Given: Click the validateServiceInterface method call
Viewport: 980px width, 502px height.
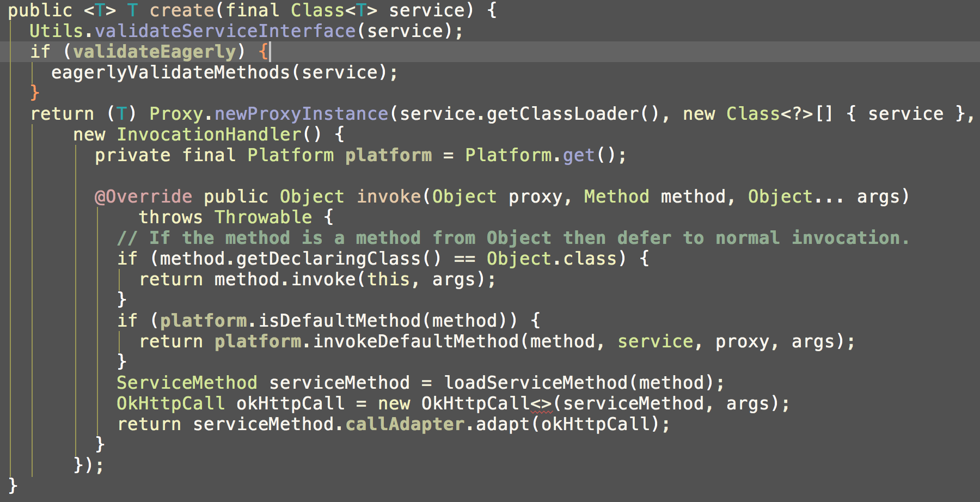Looking at the screenshot, I should (225, 31).
